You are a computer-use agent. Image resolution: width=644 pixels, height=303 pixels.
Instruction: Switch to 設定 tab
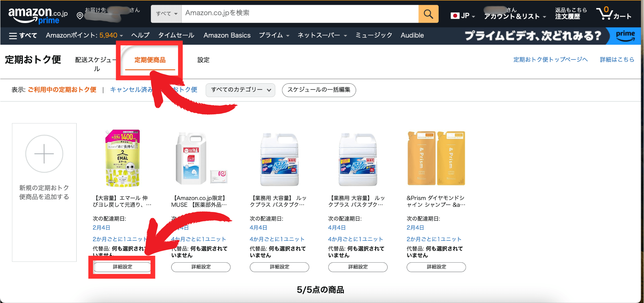pyautogui.click(x=203, y=60)
